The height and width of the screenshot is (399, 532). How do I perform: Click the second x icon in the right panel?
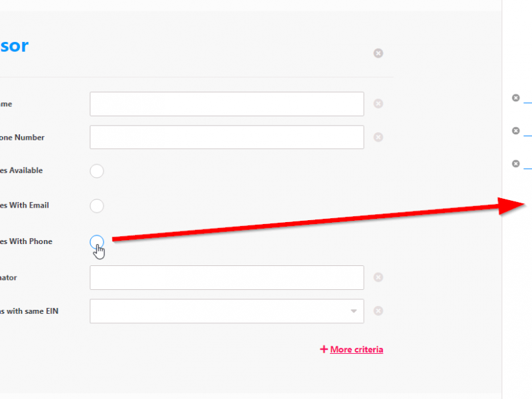click(x=515, y=131)
